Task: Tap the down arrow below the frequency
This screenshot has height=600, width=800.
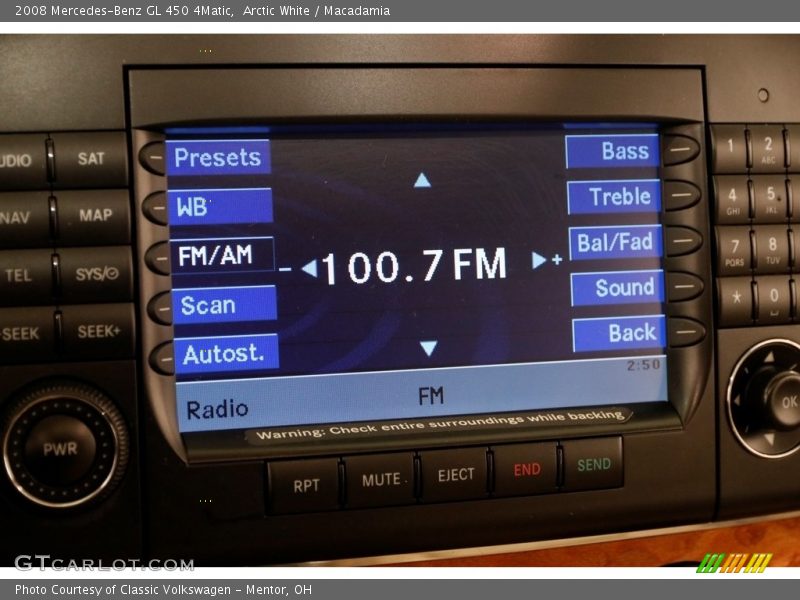Action: point(429,348)
